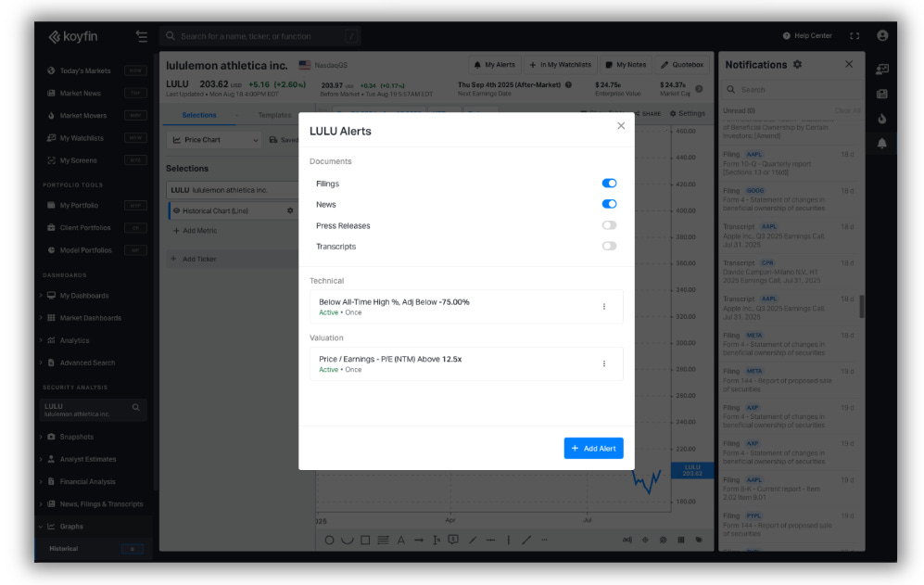Click the Add Alert button

coord(593,448)
